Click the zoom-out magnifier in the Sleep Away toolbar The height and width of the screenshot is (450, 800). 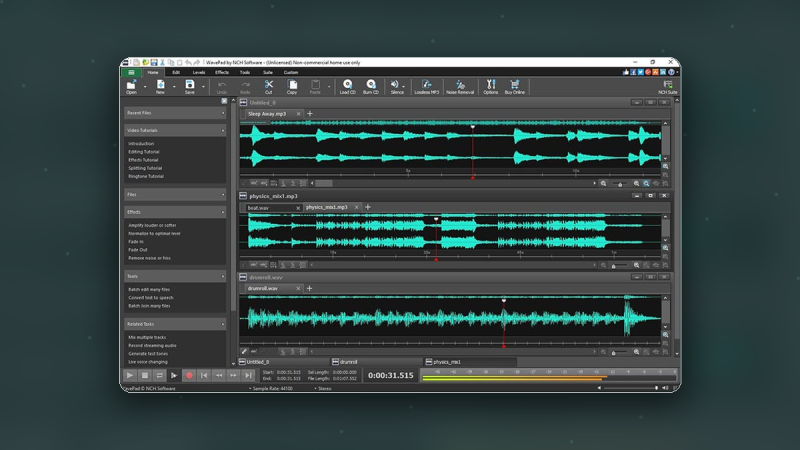point(604,183)
